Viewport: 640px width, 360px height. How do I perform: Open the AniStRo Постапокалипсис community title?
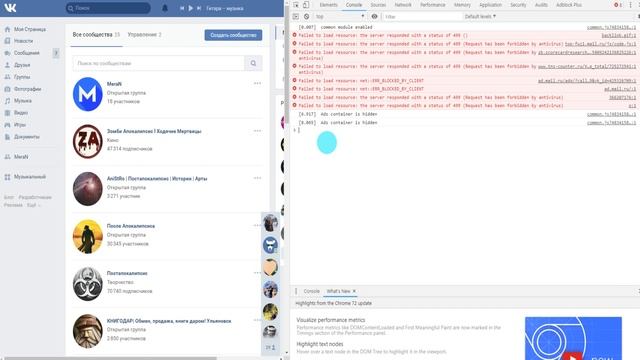click(157, 179)
